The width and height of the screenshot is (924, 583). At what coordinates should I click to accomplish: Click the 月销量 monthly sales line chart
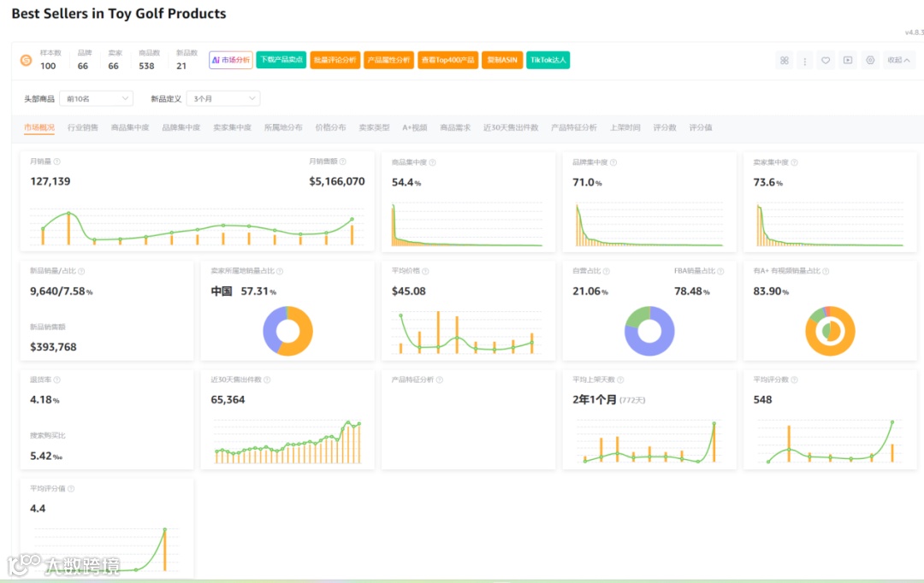coord(198,228)
